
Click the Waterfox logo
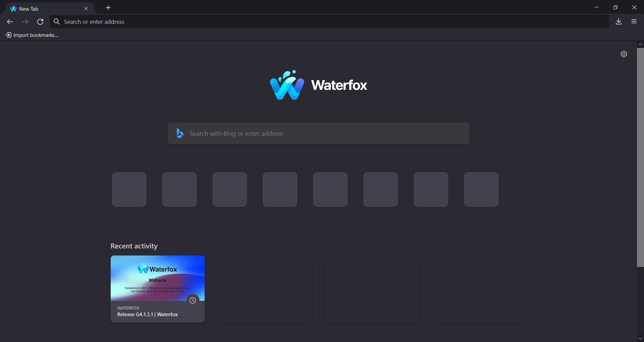pyautogui.click(x=319, y=85)
